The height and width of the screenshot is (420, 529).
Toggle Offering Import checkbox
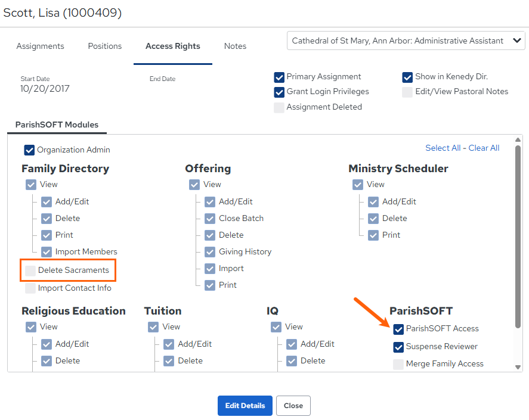click(210, 269)
